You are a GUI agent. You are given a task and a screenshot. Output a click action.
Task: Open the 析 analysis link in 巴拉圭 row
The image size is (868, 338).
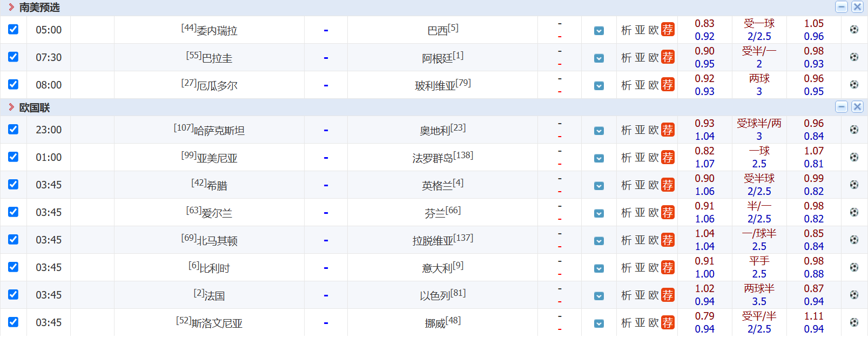pos(626,57)
